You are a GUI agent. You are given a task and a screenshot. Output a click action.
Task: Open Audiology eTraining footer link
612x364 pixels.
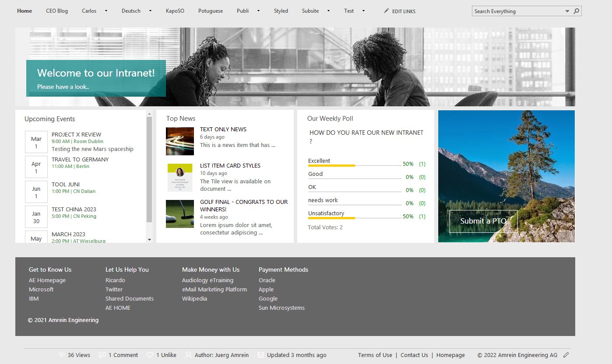click(x=208, y=280)
